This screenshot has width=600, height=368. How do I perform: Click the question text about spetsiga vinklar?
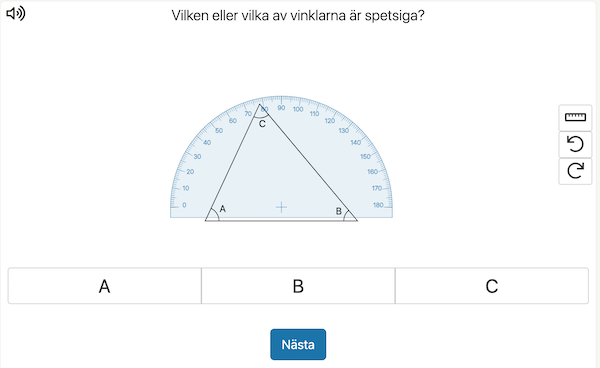298,16
